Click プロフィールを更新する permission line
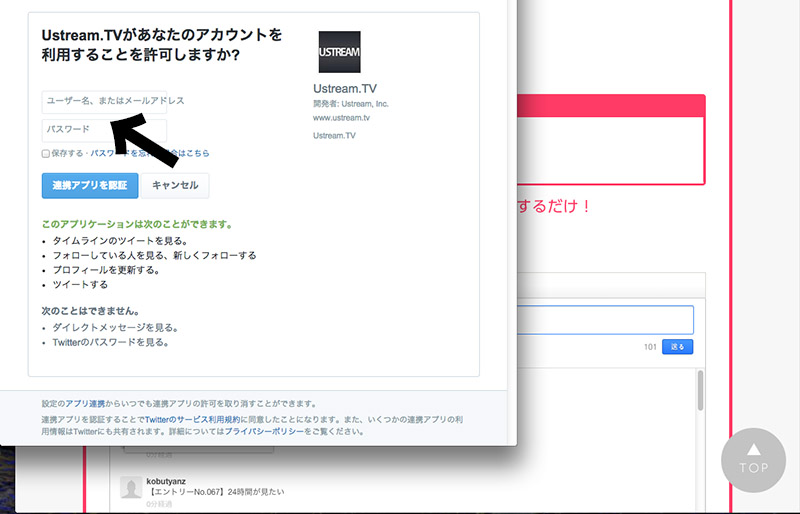Screen dimensions: 800x514 [x=106, y=270]
